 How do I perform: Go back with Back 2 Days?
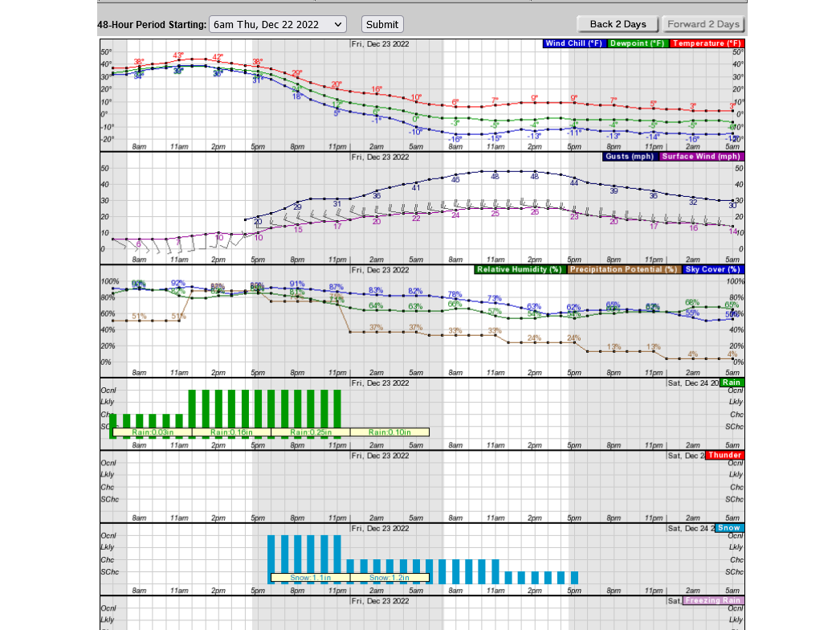pos(618,24)
